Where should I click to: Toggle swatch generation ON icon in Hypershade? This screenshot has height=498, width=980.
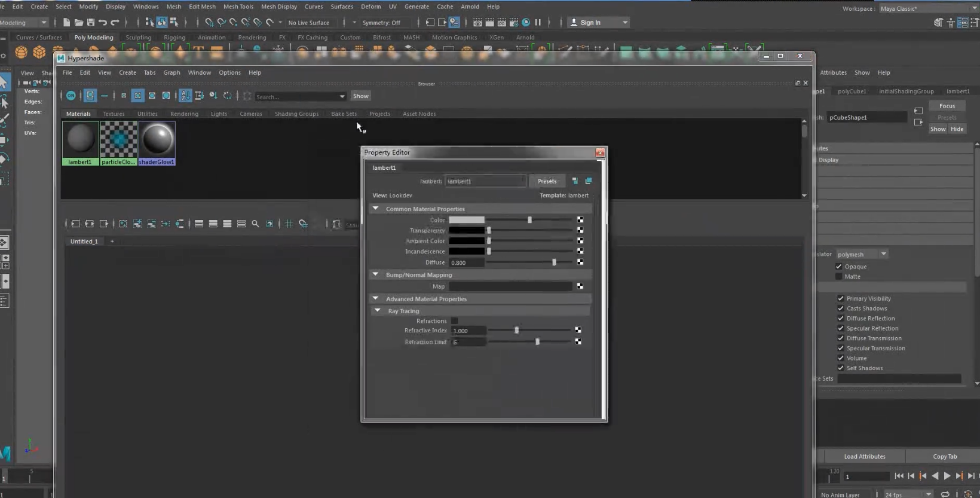pyautogui.click(x=71, y=96)
